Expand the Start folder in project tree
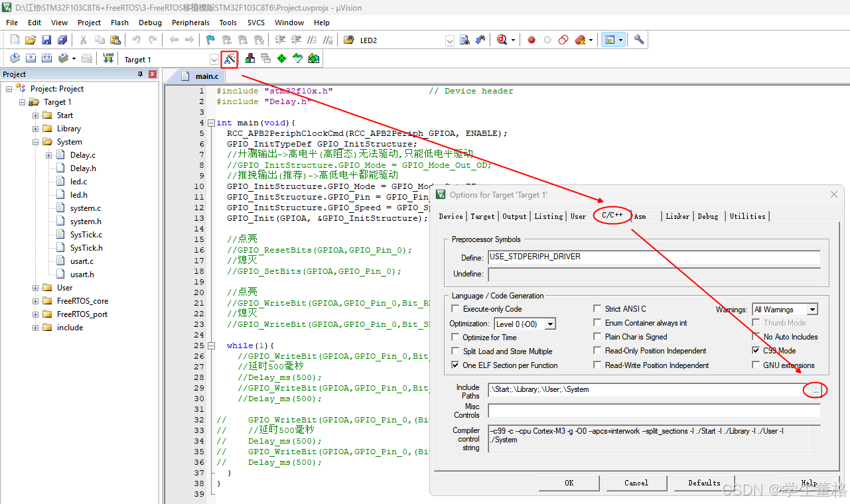Viewport: 850px width, 504px height. (x=35, y=115)
